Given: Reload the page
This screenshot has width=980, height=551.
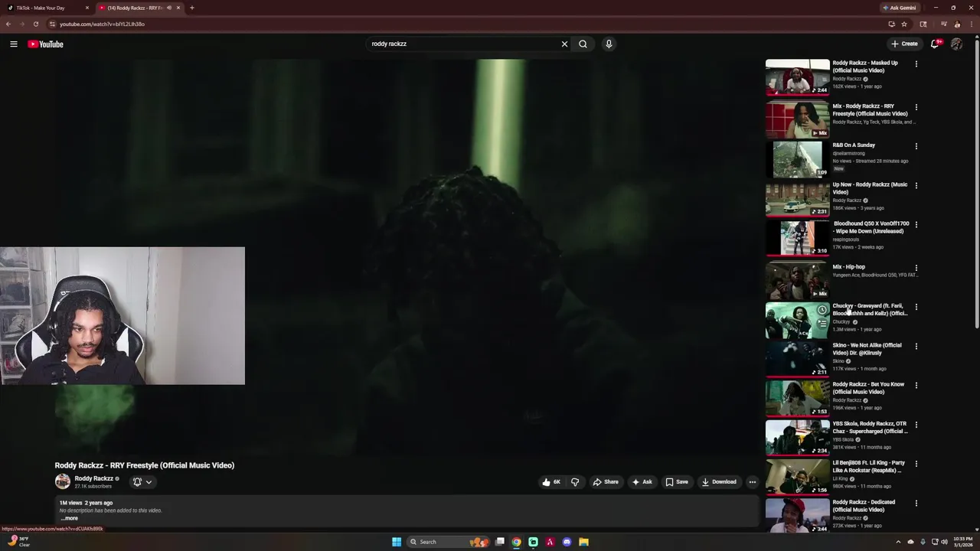Looking at the screenshot, I should (35, 24).
